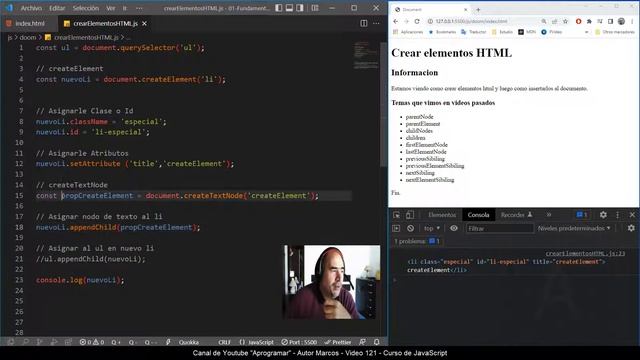Show the console sidebar icon
The height and width of the screenshot is (360, 640).
coord(396,228)
